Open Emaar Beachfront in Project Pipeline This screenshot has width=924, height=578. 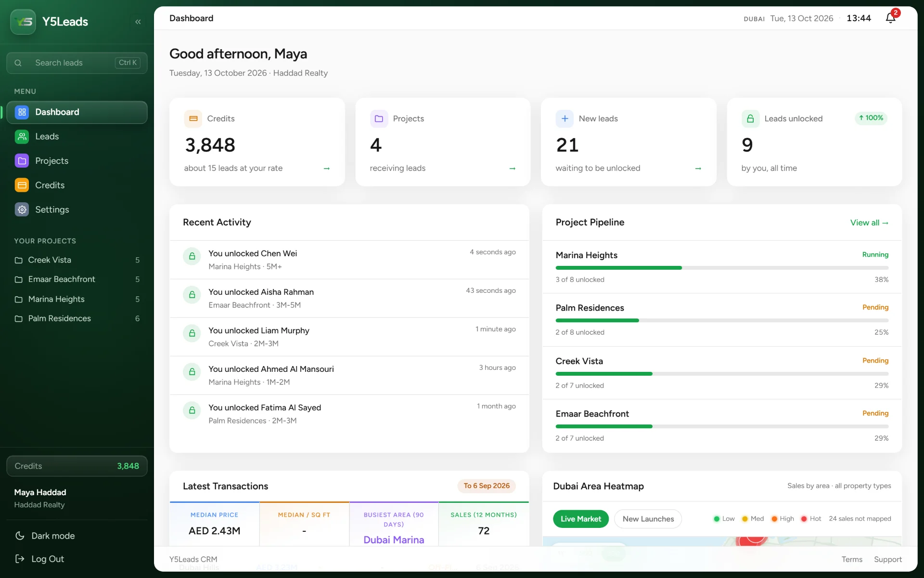click(x=722, y=426)
